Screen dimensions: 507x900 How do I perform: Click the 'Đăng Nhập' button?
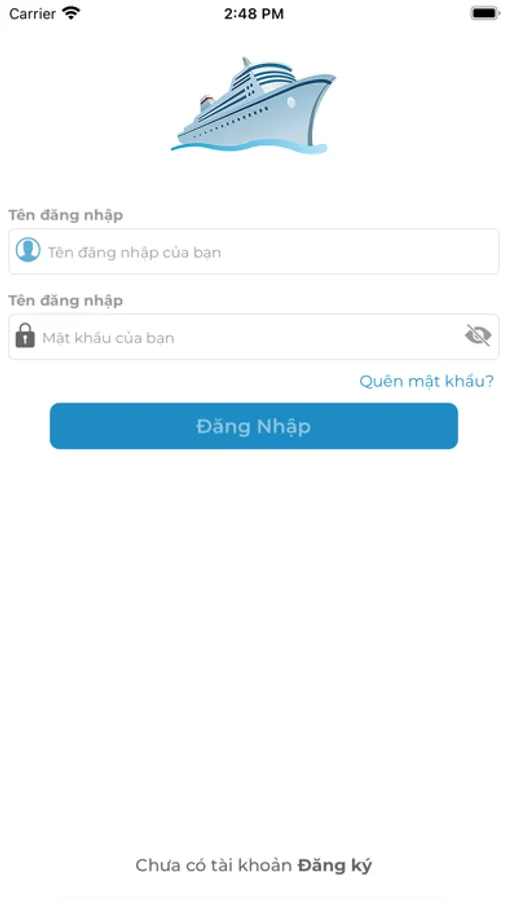point(253,426)
